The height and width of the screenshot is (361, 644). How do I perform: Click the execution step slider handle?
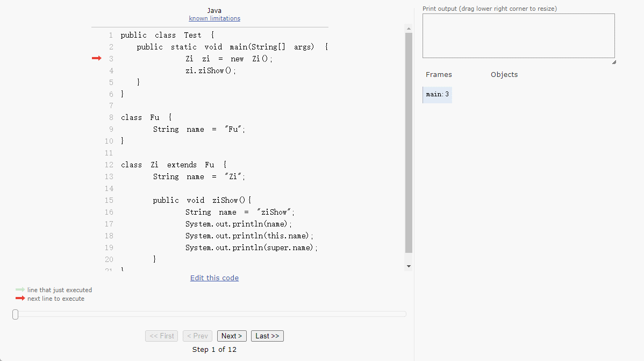coord(15,314)
